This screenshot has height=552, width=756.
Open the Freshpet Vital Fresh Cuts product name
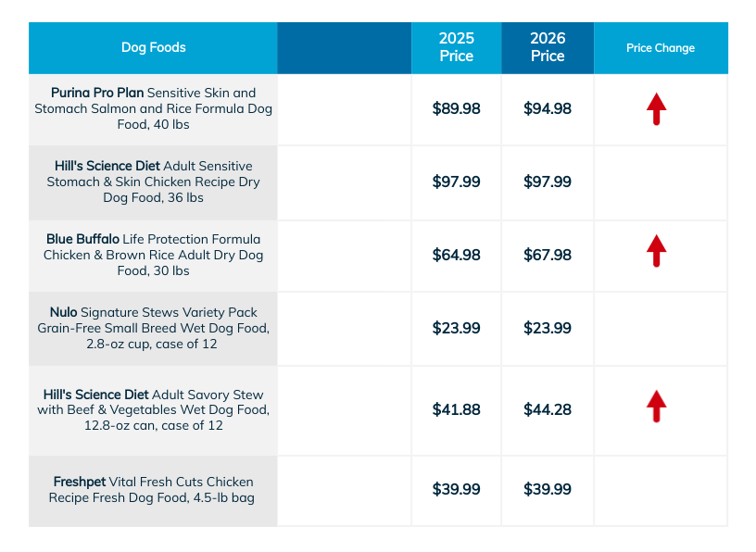[154, 490]
